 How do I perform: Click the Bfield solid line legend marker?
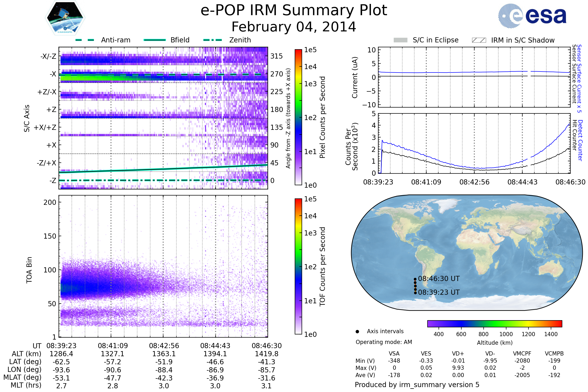[155, 40]
